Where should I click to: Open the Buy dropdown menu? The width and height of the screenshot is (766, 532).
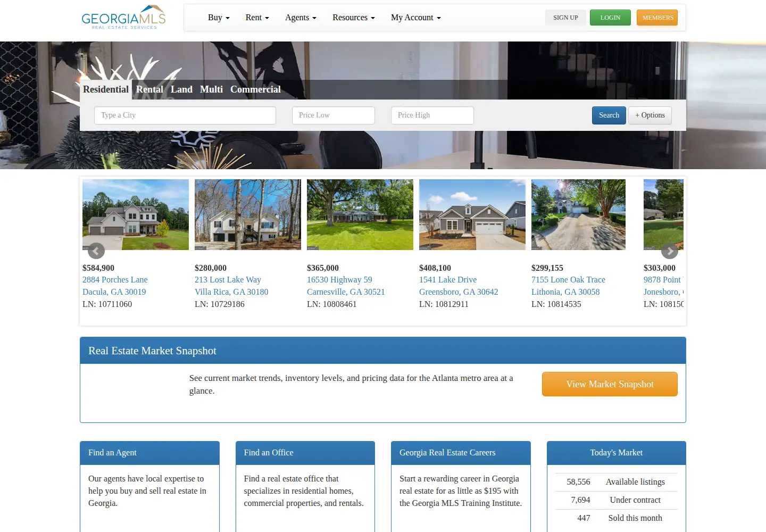click(219, 18)
